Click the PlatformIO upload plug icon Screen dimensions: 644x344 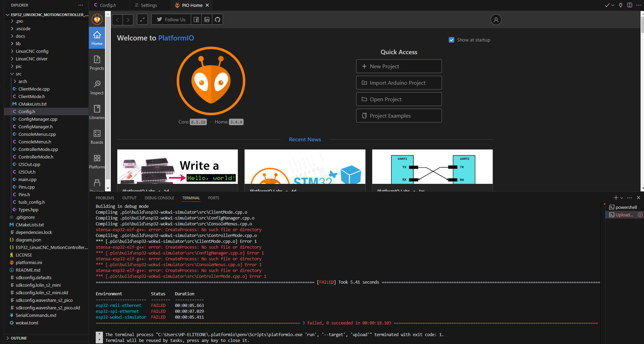click(x=621, y=5)
